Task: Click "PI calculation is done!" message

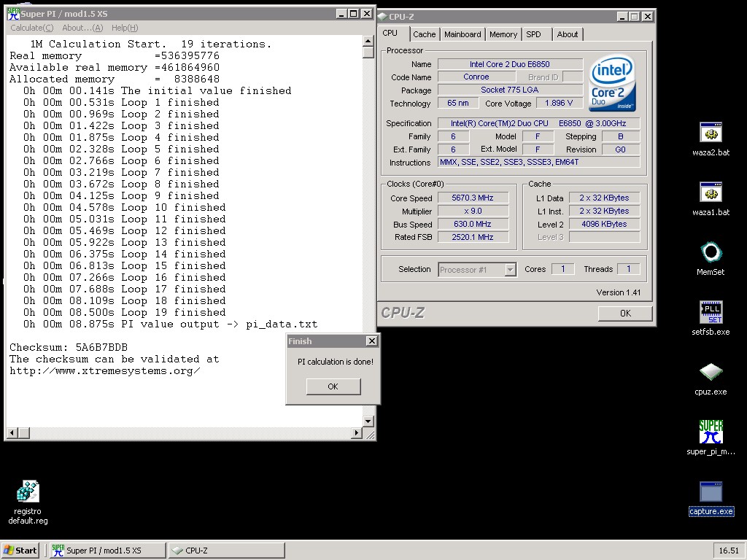Action: (336, 362)
